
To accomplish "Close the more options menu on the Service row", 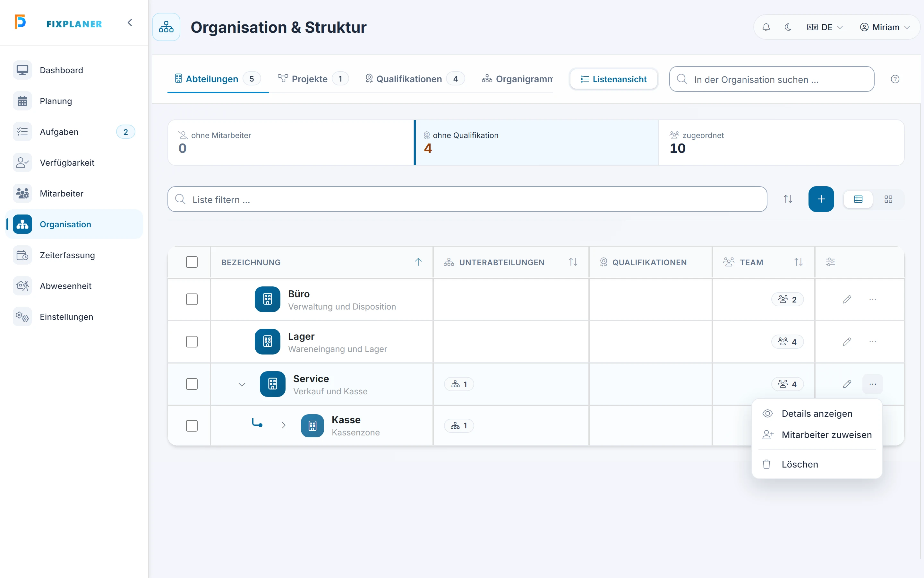I will pos(872,384).
